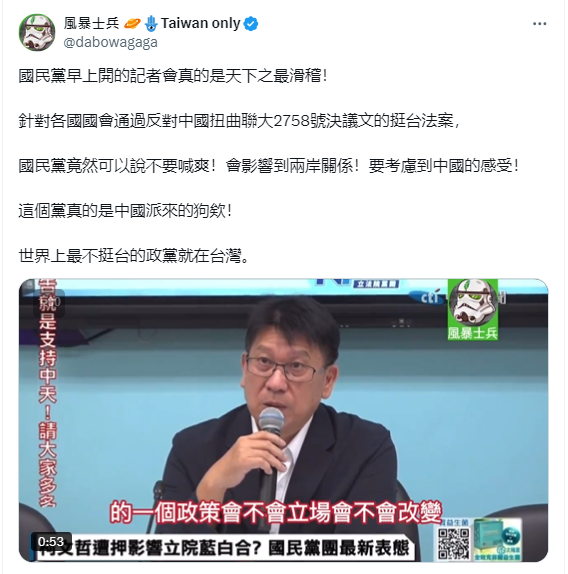Viewport: 568px width, 574px height.
Task: Click the 風暴士兵 green watermark logo in video
Action: click(x=472, y=310)
